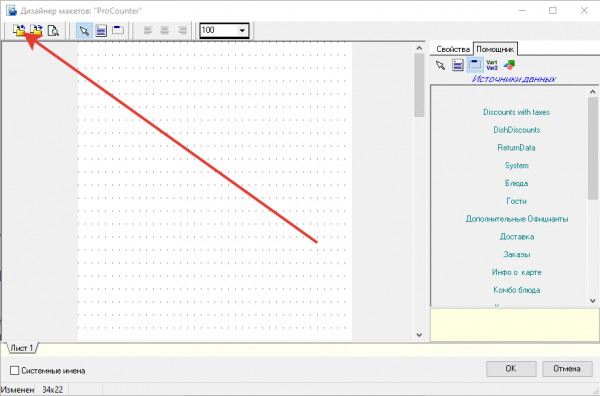
Task: Open the Блюда data source
Action: coord(516,183)
